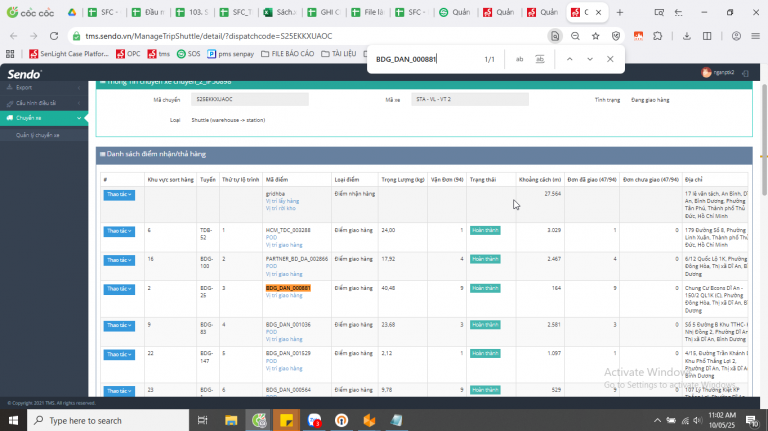Jump to next find result
The width and height of the screenshot is (768, 431).
click(x=590, y=59)
